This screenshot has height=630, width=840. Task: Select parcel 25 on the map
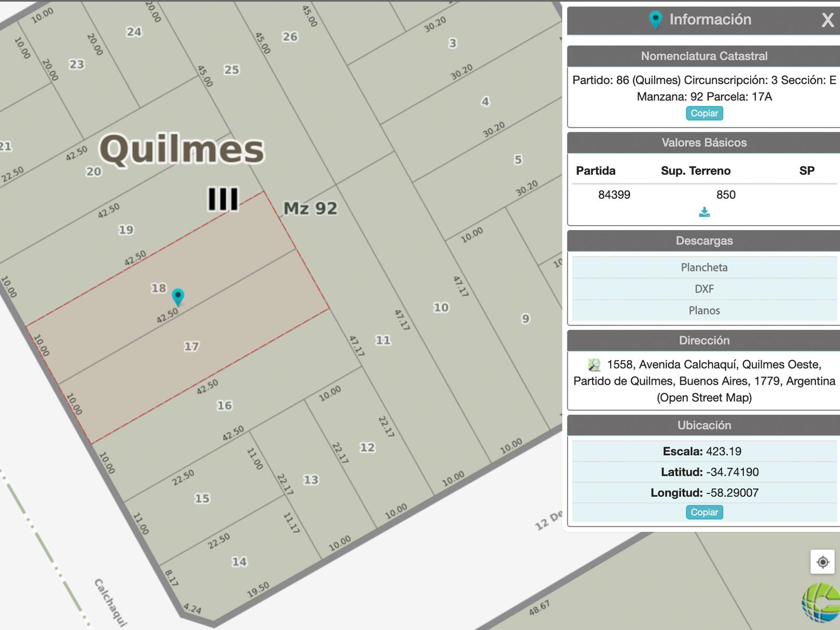pos(232,70)
